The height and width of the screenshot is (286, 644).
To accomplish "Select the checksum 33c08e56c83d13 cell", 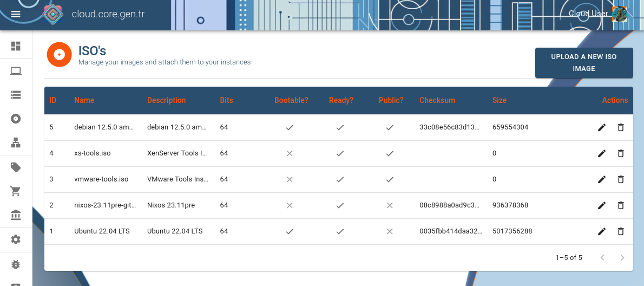I will [449, 127].
